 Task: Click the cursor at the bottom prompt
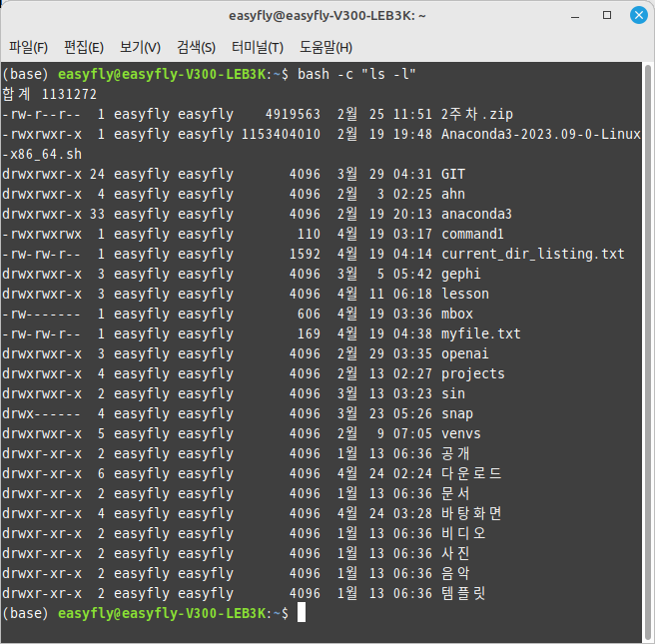(302, 613)
